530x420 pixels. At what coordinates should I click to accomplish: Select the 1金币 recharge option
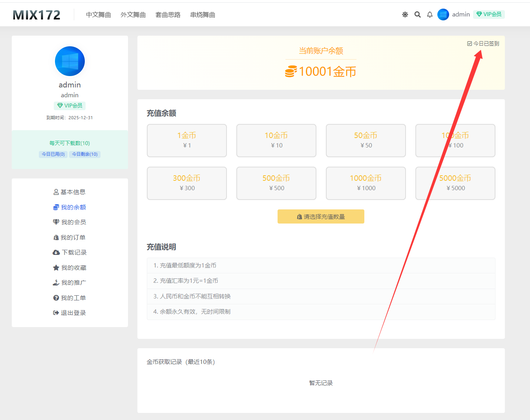[x=187, y=140]
